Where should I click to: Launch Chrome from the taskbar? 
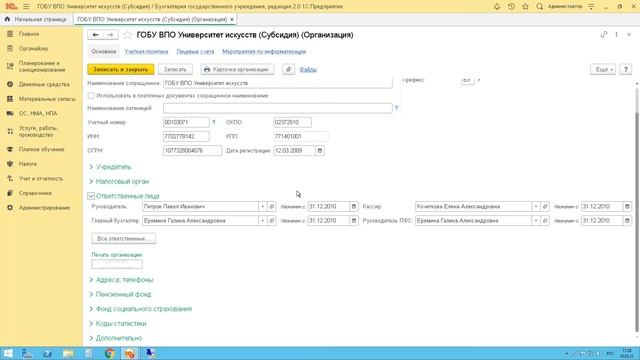point(109,353)
